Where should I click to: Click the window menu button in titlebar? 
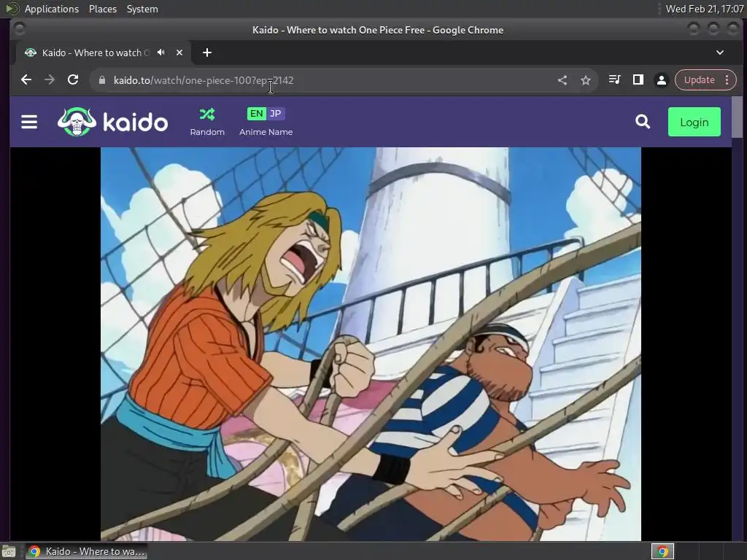pyautogui.click(x=20, y=29)
